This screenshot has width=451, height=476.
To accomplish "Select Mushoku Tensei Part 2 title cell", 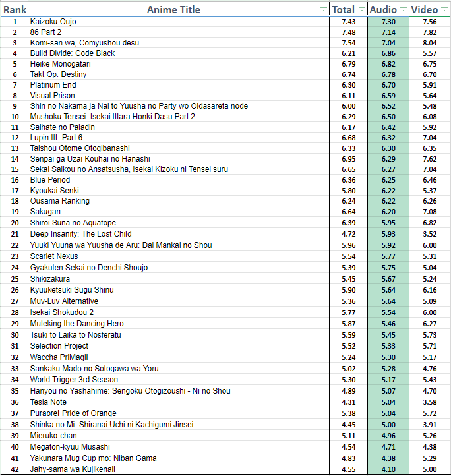I will (179, 117).
